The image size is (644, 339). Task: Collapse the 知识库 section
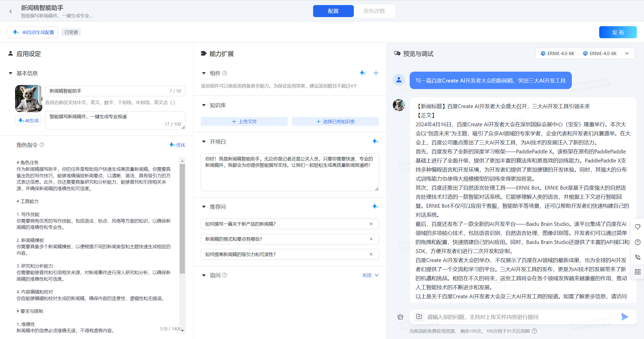pos(204,105)
